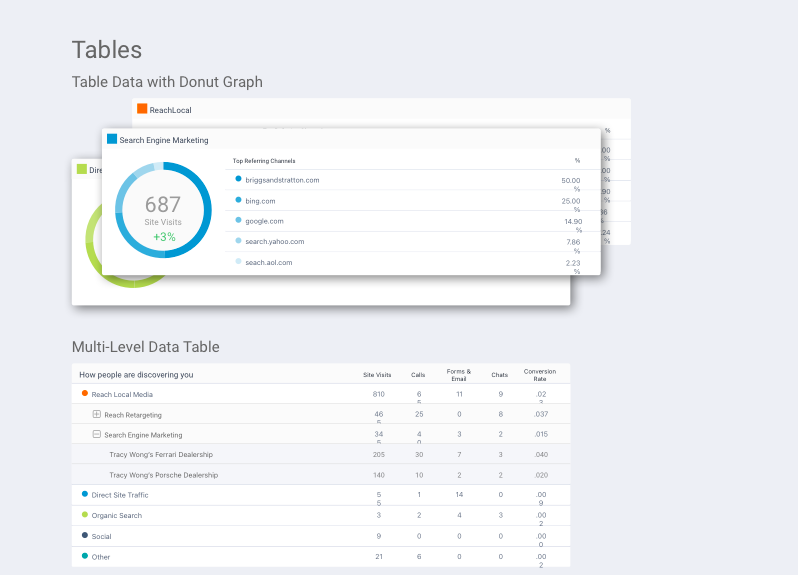Viewport: 798px width, 575px height.
Task: Click the orange ReachLocal card icon
Action: [x=142, y=109]
